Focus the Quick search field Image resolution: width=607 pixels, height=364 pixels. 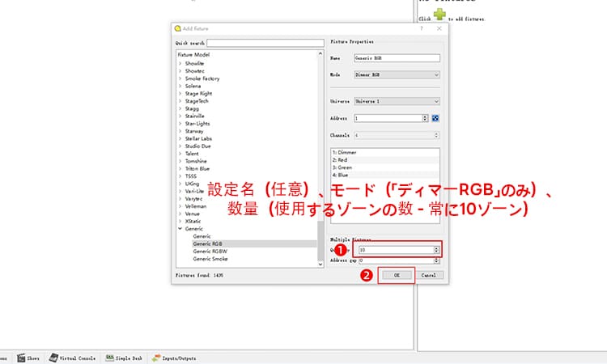[x=265, y=43]
